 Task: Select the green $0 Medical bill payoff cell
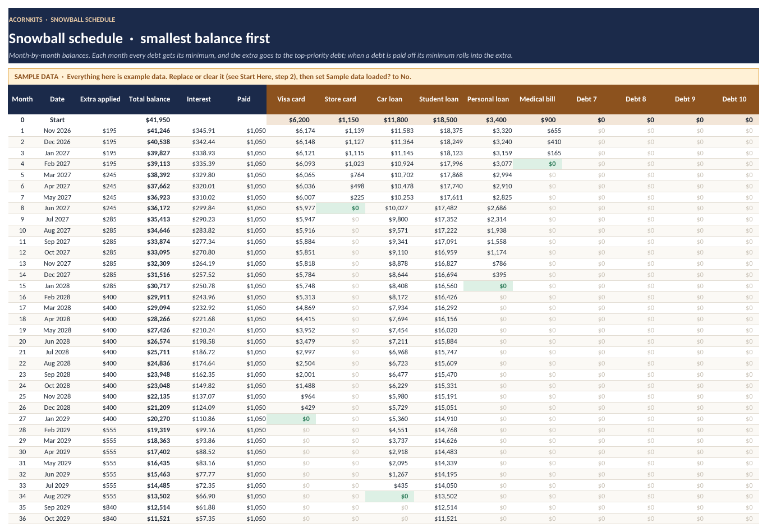click(538, 164)
